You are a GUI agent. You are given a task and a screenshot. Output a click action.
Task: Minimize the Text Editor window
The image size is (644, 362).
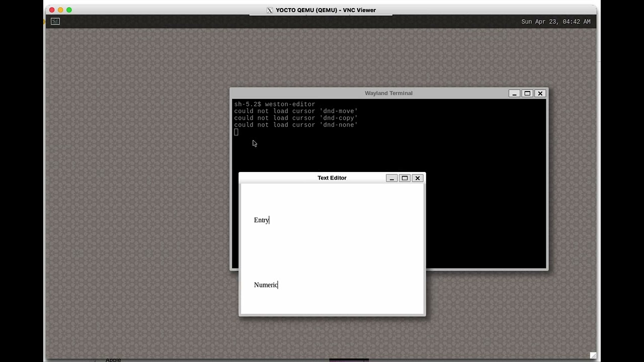[391, 178]
